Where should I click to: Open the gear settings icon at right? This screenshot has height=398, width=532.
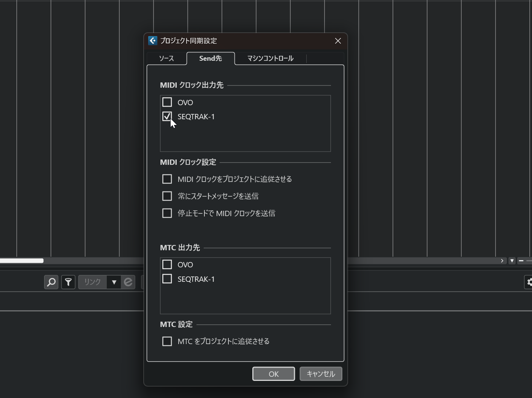coord(529,282)
